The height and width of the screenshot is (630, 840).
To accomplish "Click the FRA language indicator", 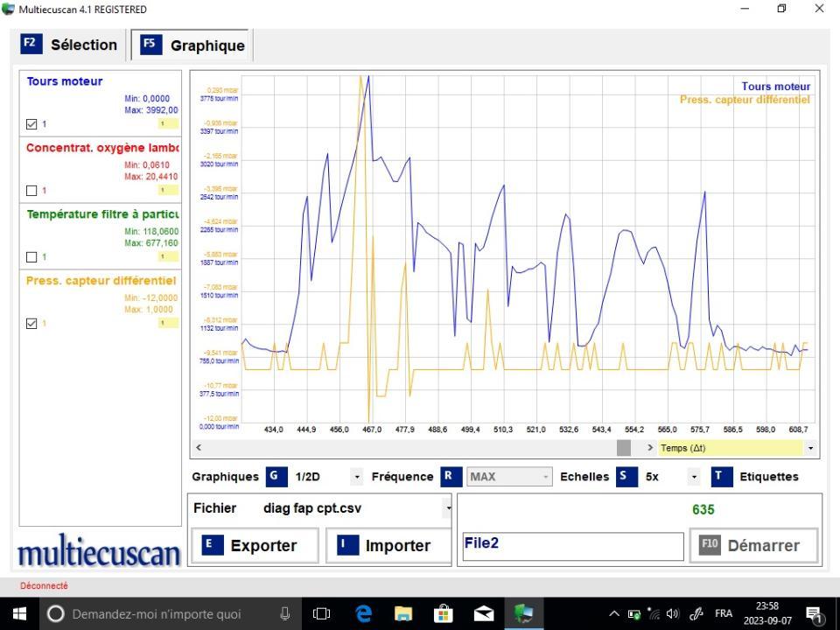I will (724, 614).
